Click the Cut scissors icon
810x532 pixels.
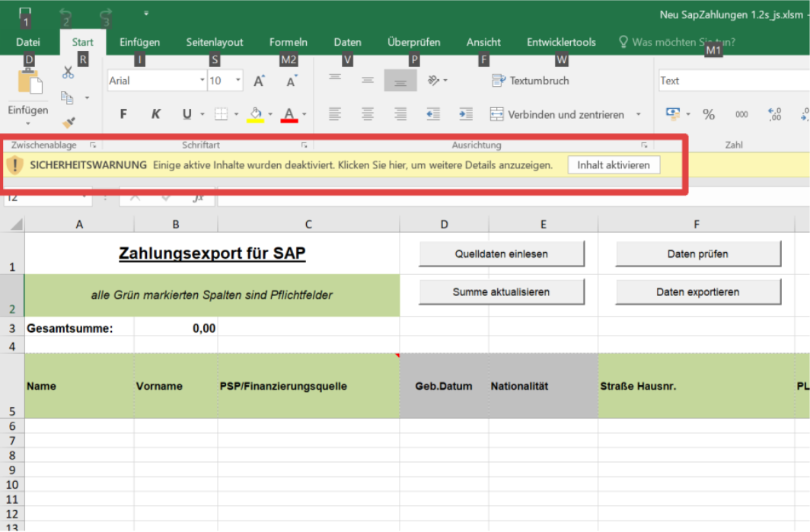(x=68, y=74)
